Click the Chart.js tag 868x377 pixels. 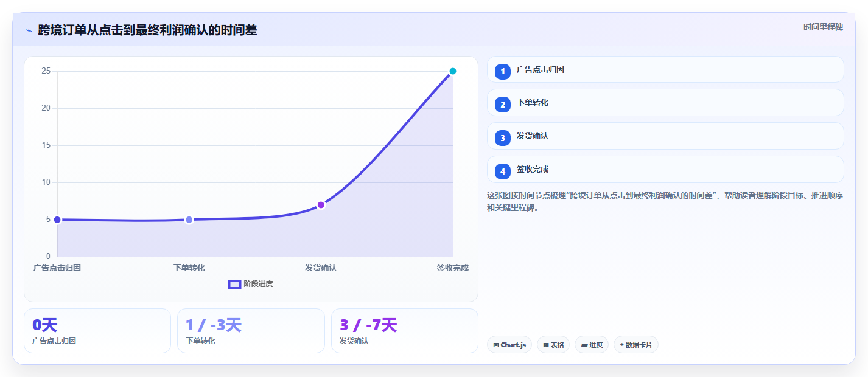509,345
